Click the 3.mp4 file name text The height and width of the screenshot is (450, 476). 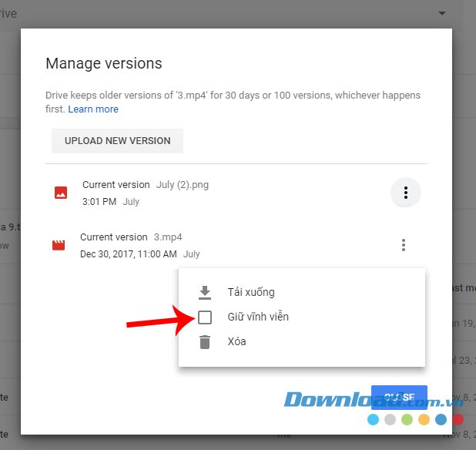[168, 237]
